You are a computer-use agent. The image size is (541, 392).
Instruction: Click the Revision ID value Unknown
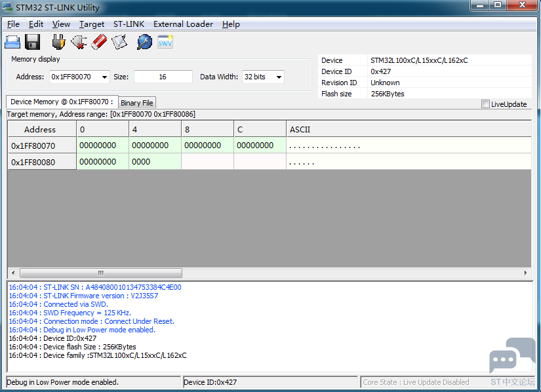(x=385, y=83)
